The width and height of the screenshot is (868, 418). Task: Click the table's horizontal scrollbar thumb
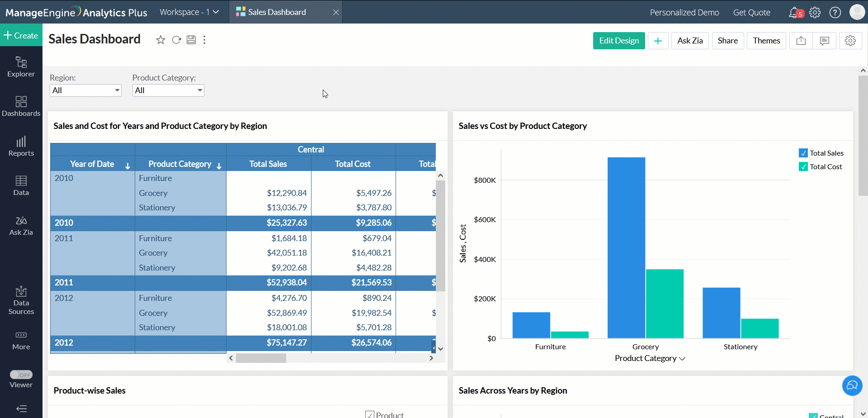(x=261, y=358)
